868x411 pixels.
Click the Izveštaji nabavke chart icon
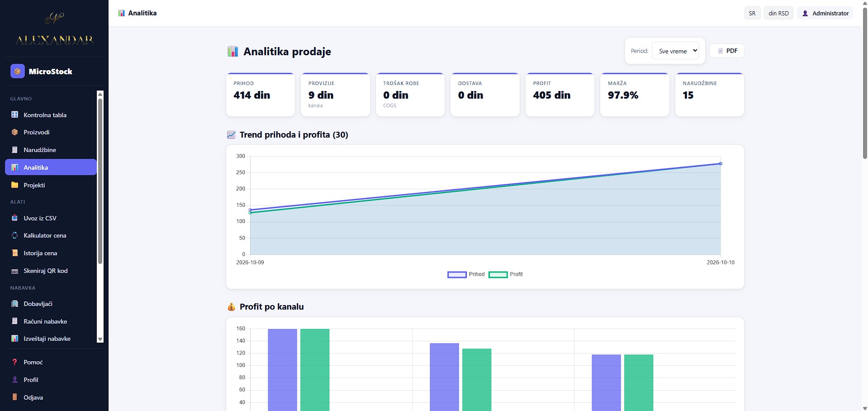tap(15, 339)
